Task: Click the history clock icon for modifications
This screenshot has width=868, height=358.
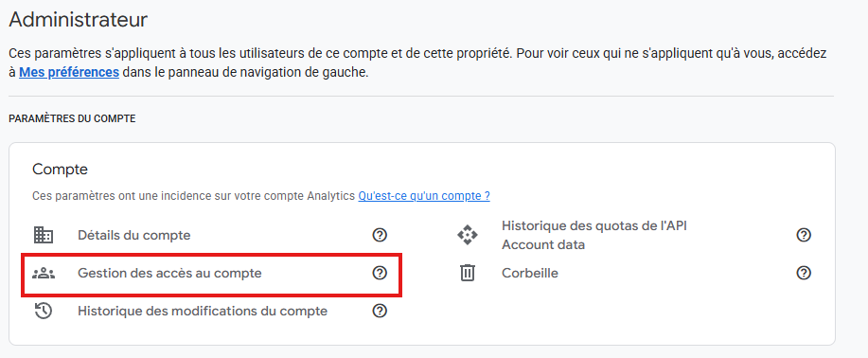Action: tap(44, 311)
